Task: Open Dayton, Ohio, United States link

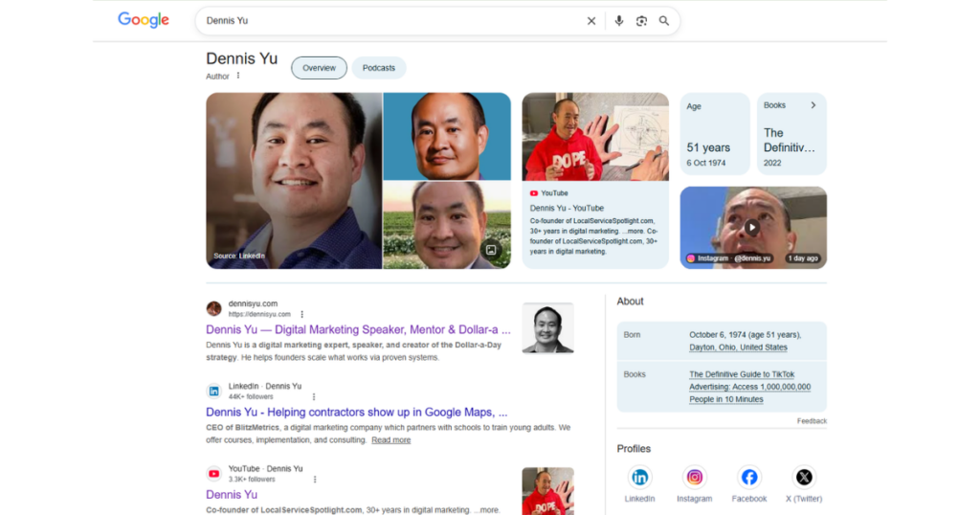Action: point(738,347)
